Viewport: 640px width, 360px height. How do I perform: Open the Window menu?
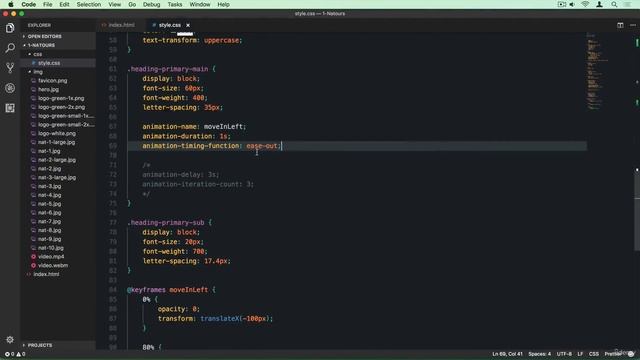200,4
